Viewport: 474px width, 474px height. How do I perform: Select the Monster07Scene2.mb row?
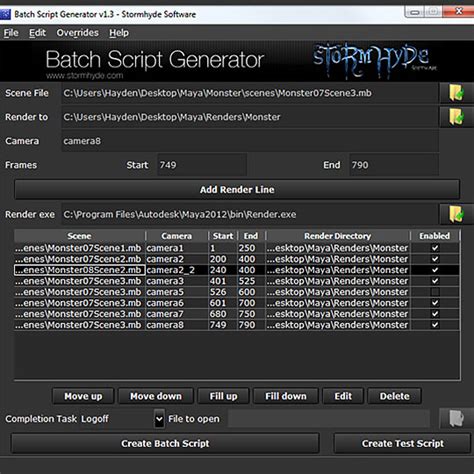[x=237, y=259]
